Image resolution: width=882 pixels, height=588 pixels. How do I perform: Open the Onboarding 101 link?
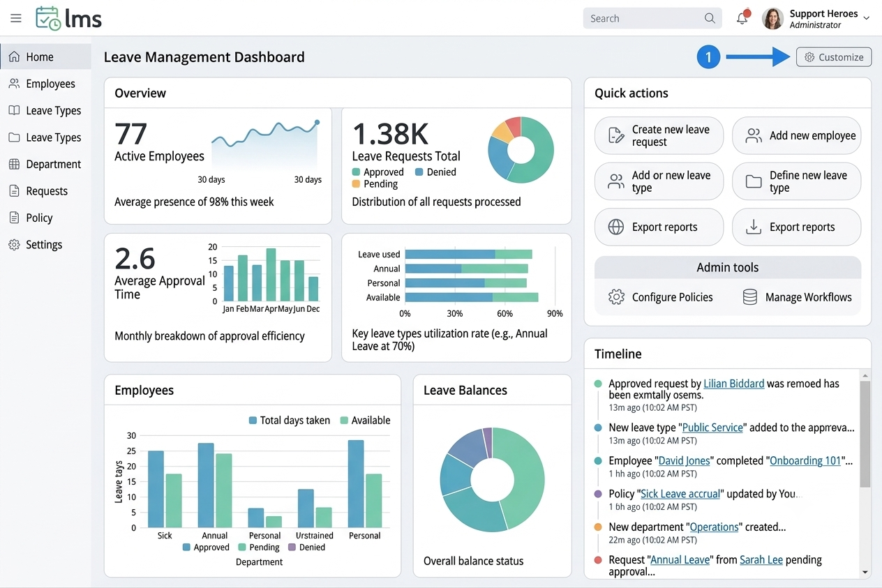[805, 460]
